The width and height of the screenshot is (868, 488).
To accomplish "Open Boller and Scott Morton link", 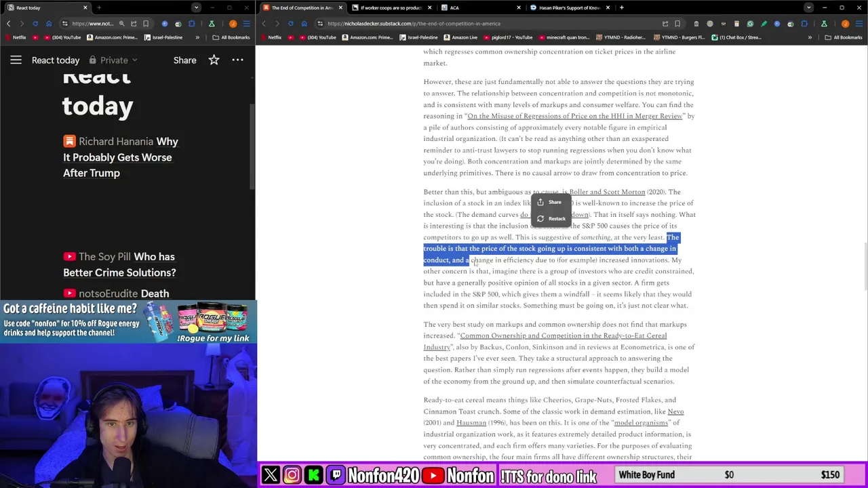I will tap(607, 192).
